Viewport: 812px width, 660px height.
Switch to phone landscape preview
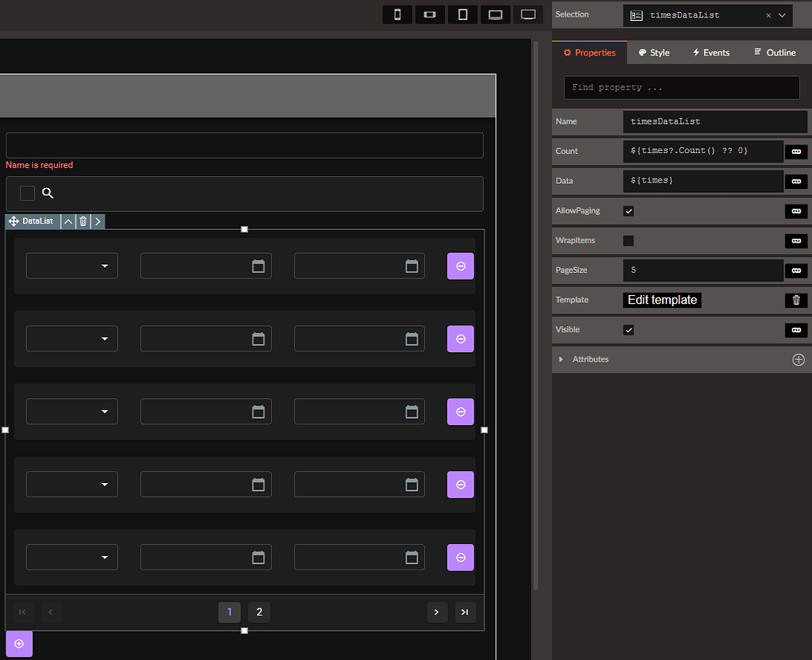tap(430, 14)
